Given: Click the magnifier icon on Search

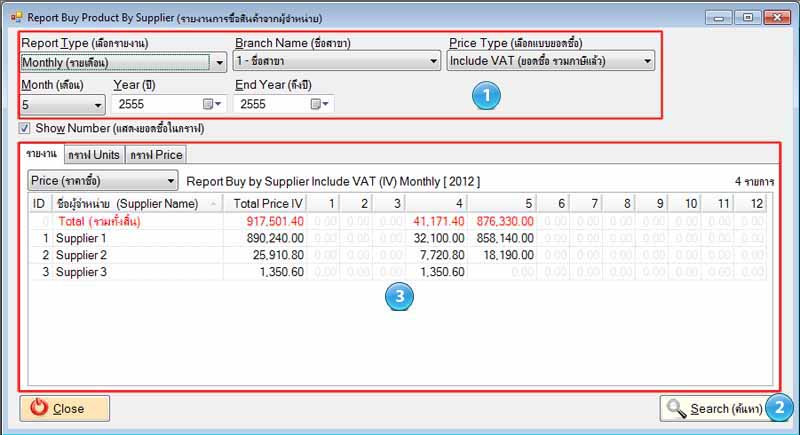Looking at the screenshot, I should [x=676, y=408].
